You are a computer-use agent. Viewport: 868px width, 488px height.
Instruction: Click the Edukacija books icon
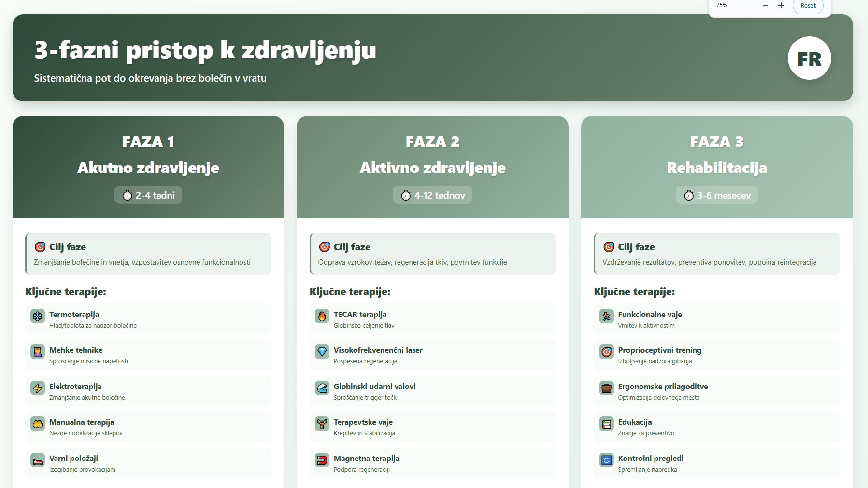point(606,424)
